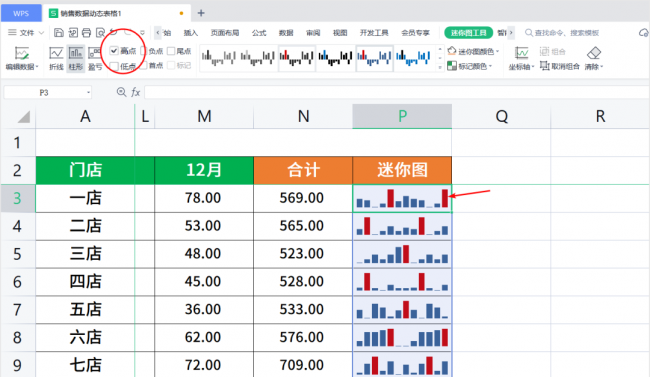Enable the 尾点 last point checkbox
This screenshot has height=377, width=650.
pyautogui.click(x=171, y=51)
